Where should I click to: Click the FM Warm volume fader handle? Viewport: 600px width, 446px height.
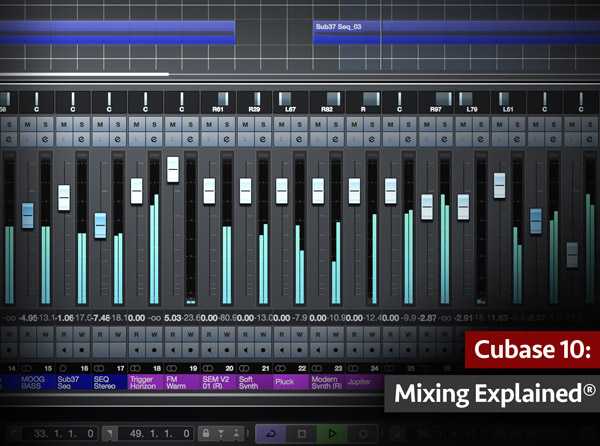pos(173,169)
